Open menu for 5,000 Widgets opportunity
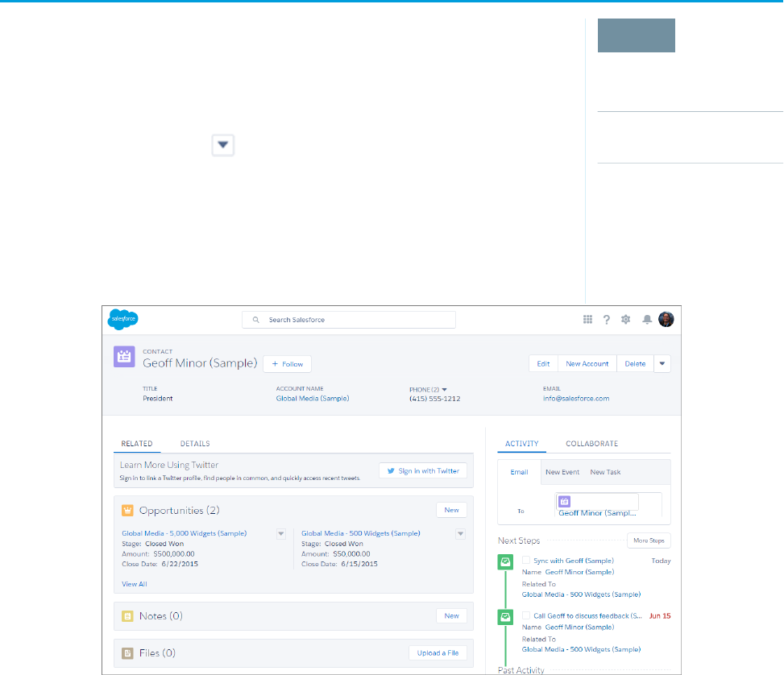 coord(281,533)
